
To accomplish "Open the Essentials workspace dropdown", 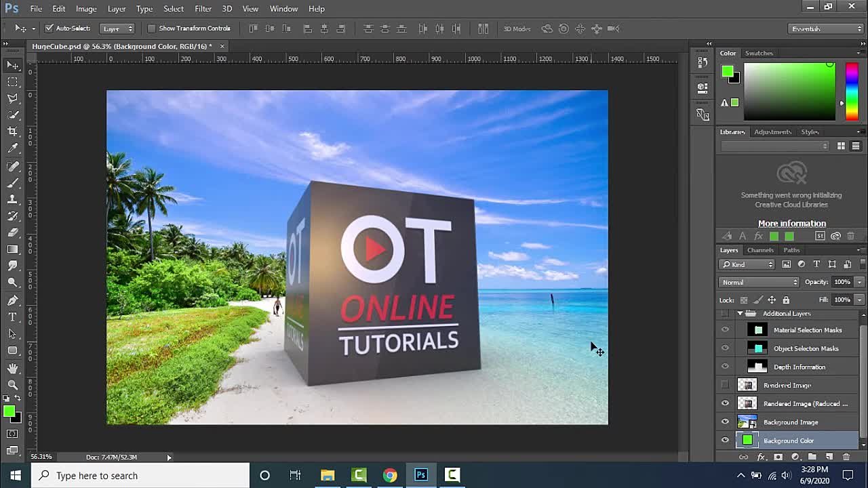I will coord(827,28).
